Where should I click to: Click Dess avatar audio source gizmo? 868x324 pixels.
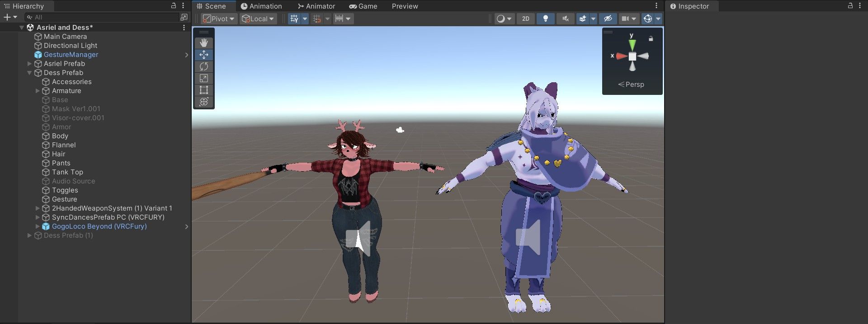(x=358, y=239)
